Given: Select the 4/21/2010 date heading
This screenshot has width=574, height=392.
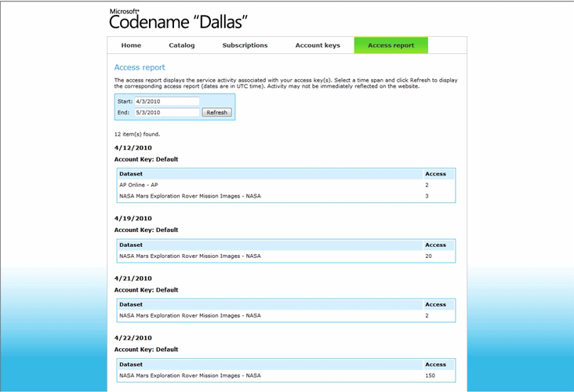Looking at the screenshot, I should pos(133,278).
